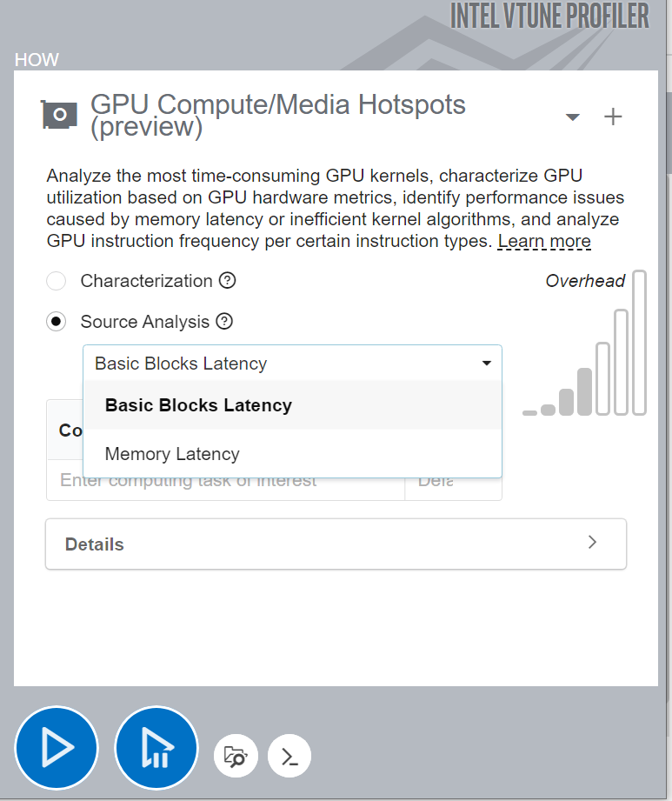Start the analysis with the play button
The height and width of the screenshot is (801, 672).
(57, 748)
